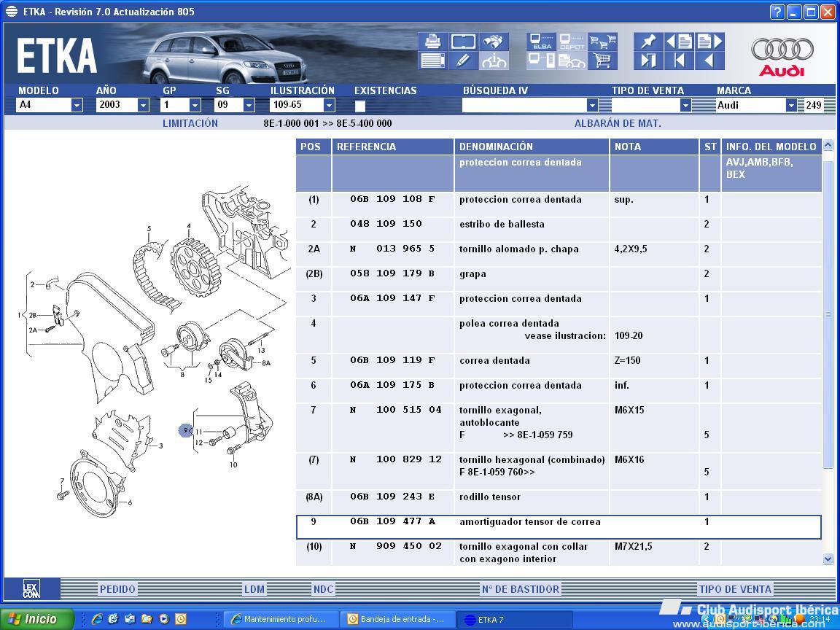Click the TIPO DE VENTA bottom tab
Viewport: 840px width, 630px height.
coord(735,589)
